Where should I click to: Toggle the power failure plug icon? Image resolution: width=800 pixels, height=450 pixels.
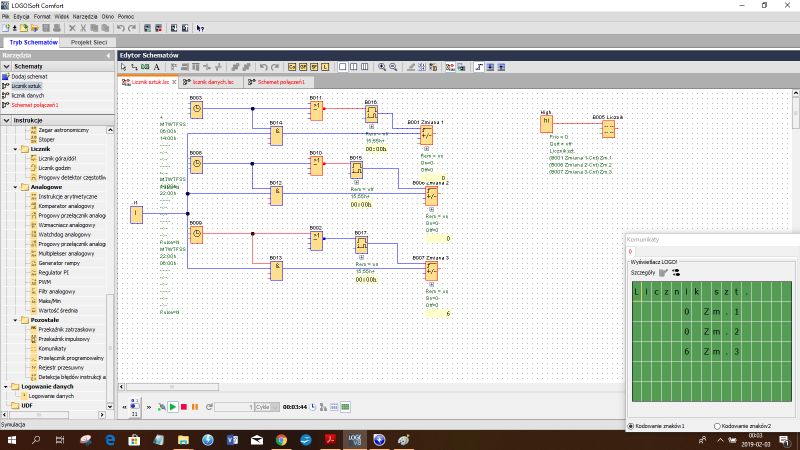[161, 407]
